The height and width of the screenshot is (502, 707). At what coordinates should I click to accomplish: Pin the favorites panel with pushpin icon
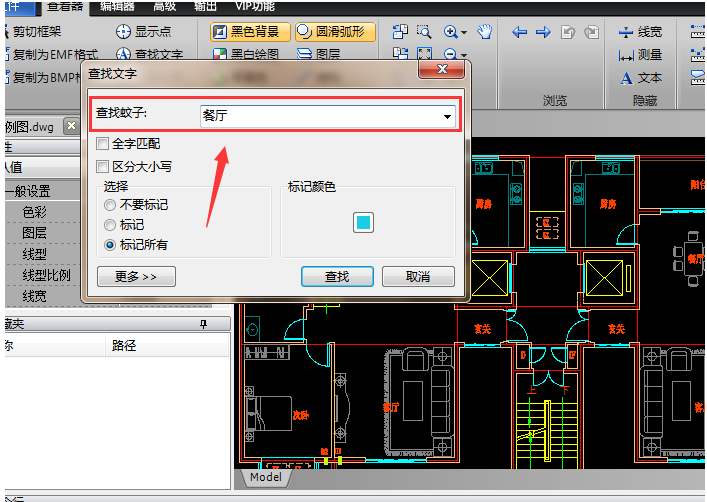(x=204, y=324)
